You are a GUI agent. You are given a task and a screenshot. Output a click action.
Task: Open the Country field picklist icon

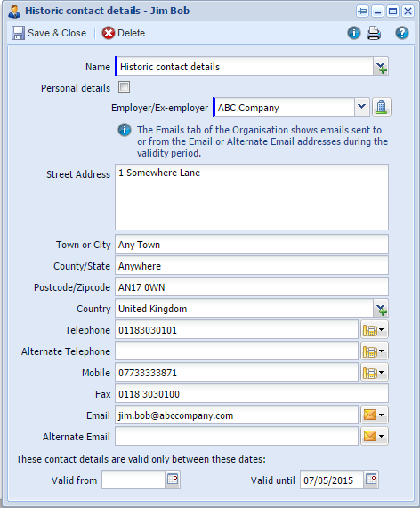pos(381,309)
